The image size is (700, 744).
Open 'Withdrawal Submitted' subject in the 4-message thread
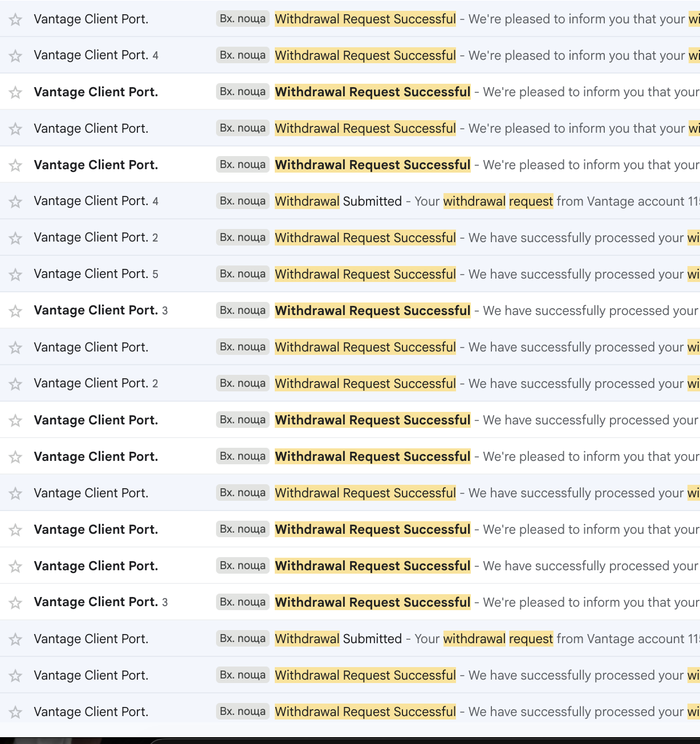(339, 201)
